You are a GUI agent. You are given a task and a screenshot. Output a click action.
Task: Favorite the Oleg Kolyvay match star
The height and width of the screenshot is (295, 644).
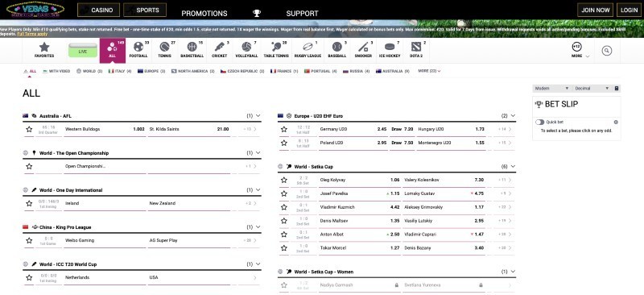[x=284, y=181]
